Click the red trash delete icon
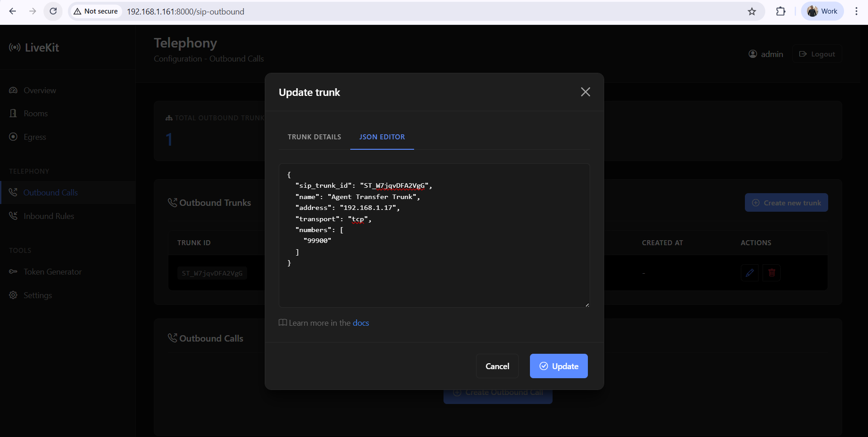 click(772, 272)
